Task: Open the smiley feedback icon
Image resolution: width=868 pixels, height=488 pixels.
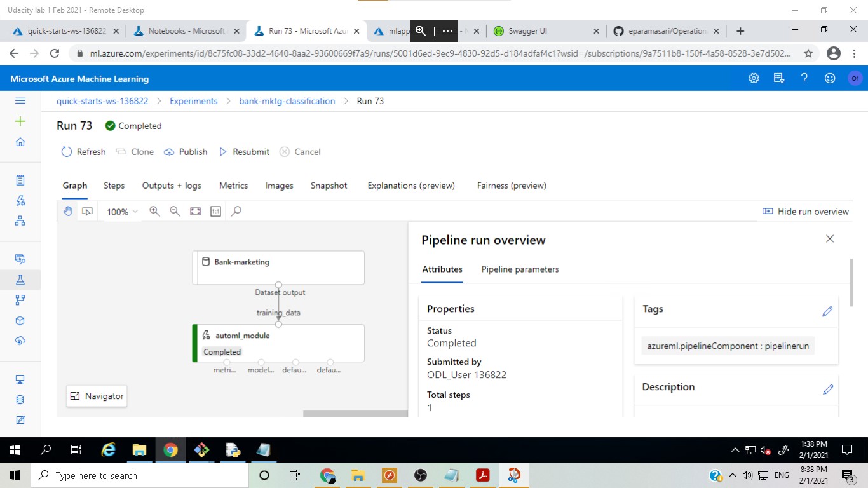Action: click(830, 78)
